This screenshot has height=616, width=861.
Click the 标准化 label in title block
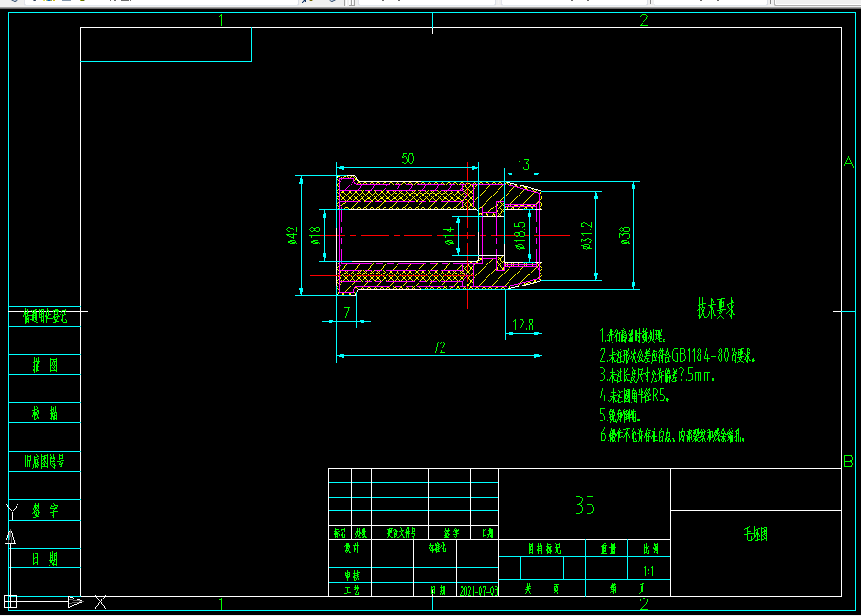click(437, 547)
